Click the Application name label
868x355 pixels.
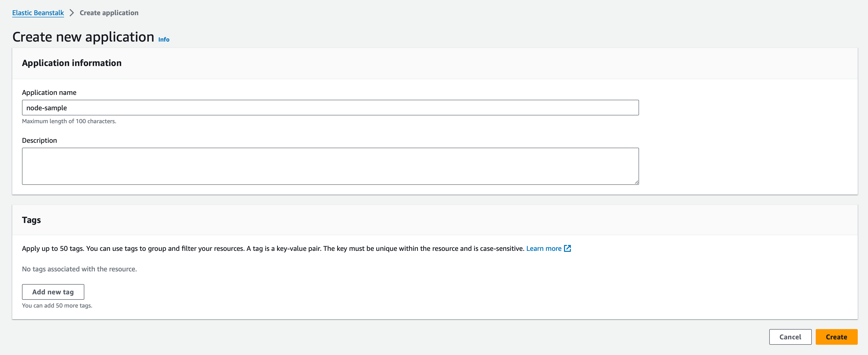pos(49,92)
